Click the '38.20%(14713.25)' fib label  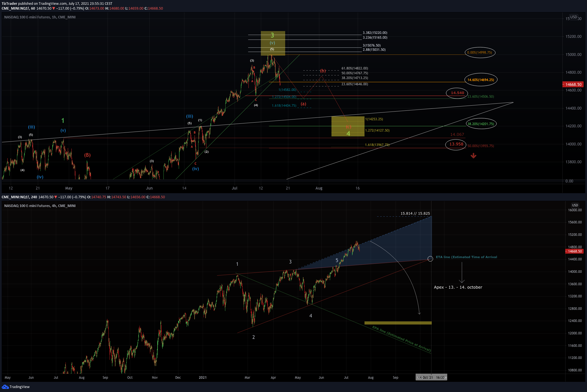coord(355,78)
